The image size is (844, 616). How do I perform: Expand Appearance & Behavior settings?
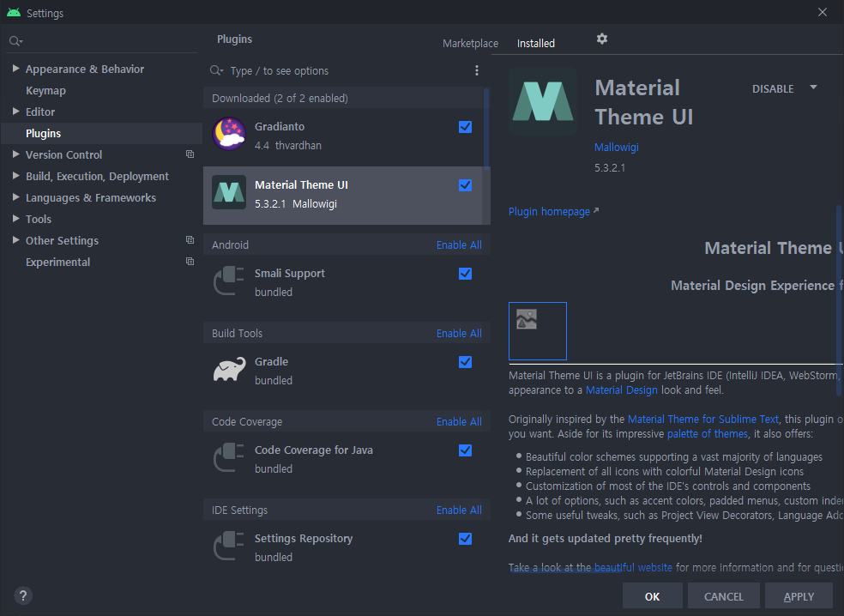15,69
